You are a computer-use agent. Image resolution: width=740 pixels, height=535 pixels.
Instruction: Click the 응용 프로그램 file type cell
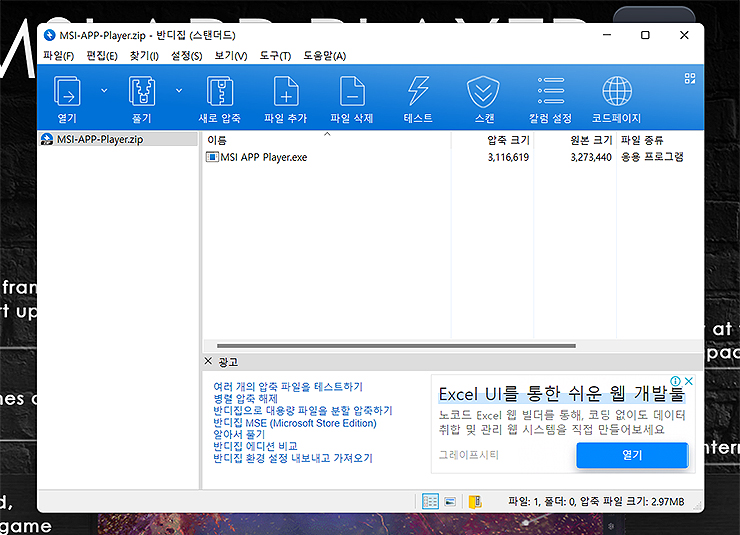point(652,157)
